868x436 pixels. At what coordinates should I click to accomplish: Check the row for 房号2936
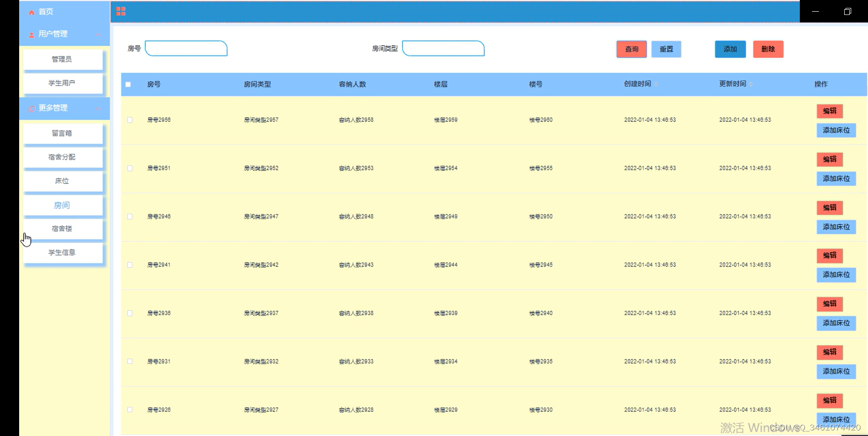pyautogui.click(x=130, y=313)
